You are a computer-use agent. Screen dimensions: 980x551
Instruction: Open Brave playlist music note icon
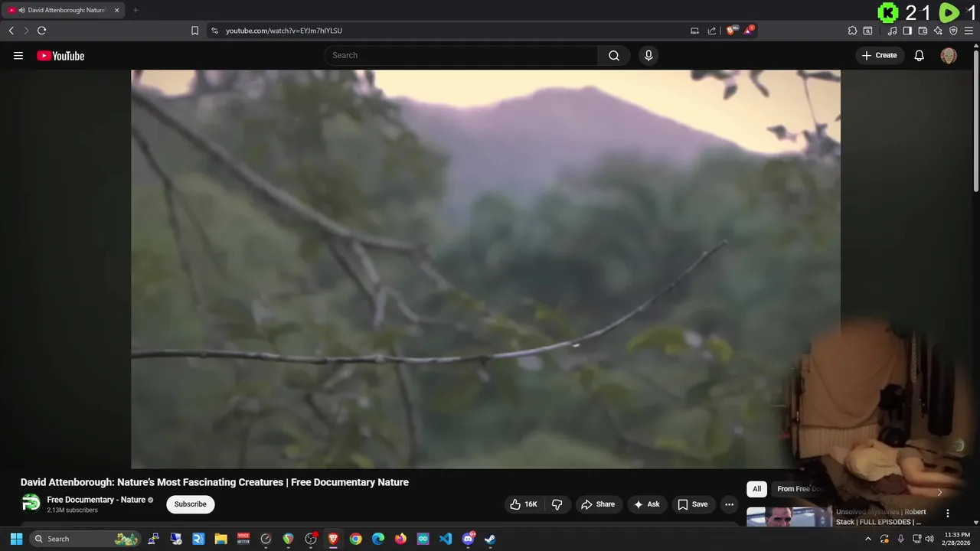pos(892,31)
